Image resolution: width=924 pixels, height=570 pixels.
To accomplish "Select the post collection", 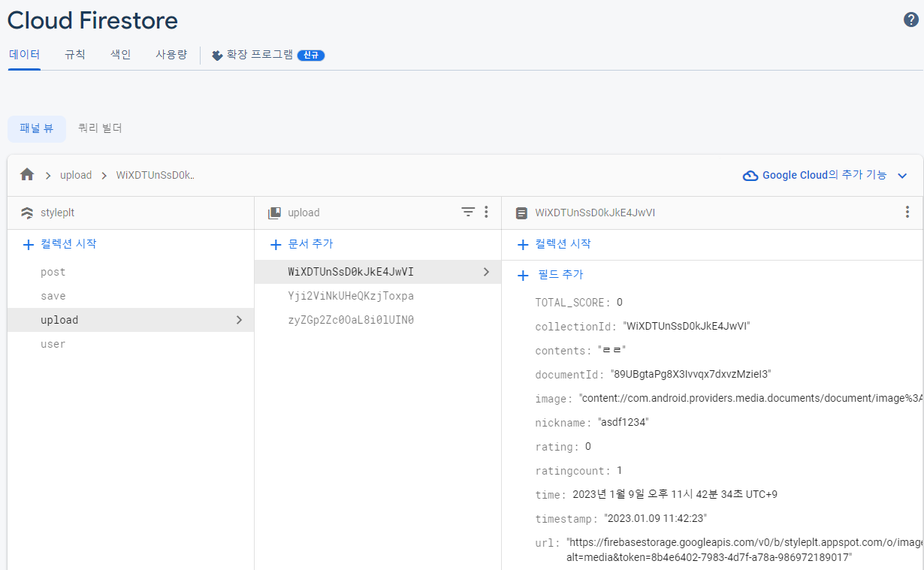I will (131, 272).
